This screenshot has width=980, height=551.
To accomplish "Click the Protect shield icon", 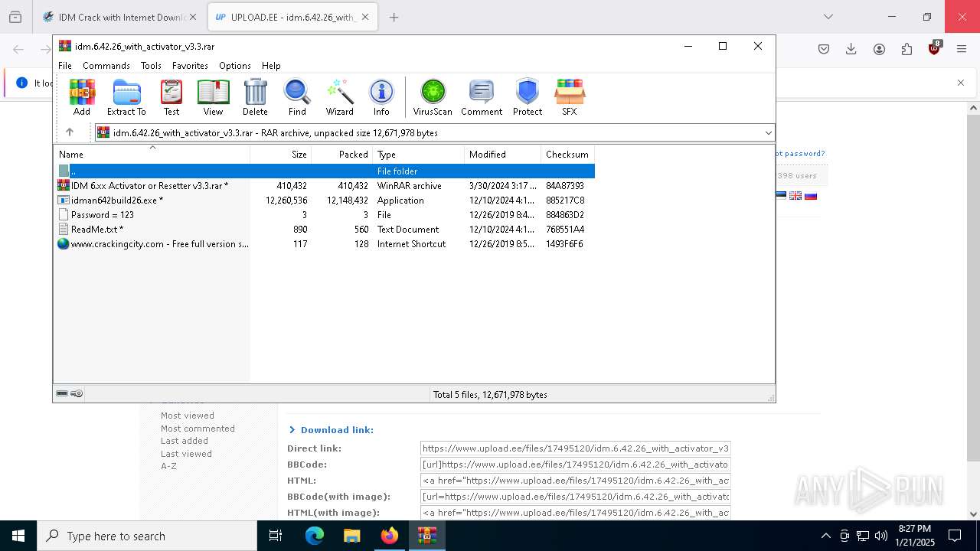I will point(528,97).
